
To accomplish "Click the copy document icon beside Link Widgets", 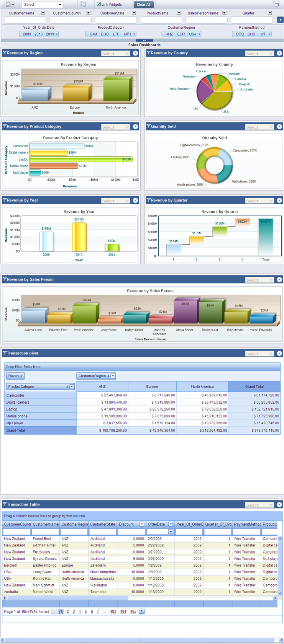I will [84, 5].
